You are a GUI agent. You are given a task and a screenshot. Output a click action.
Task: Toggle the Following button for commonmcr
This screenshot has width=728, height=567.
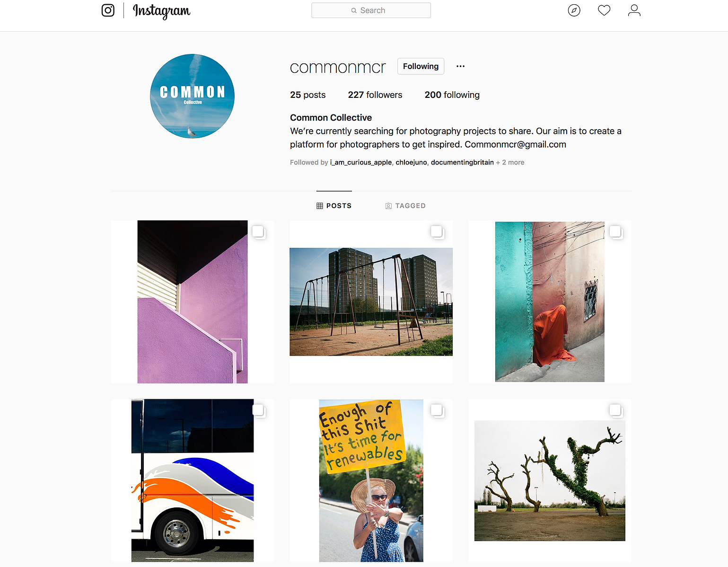pos(421,66)
